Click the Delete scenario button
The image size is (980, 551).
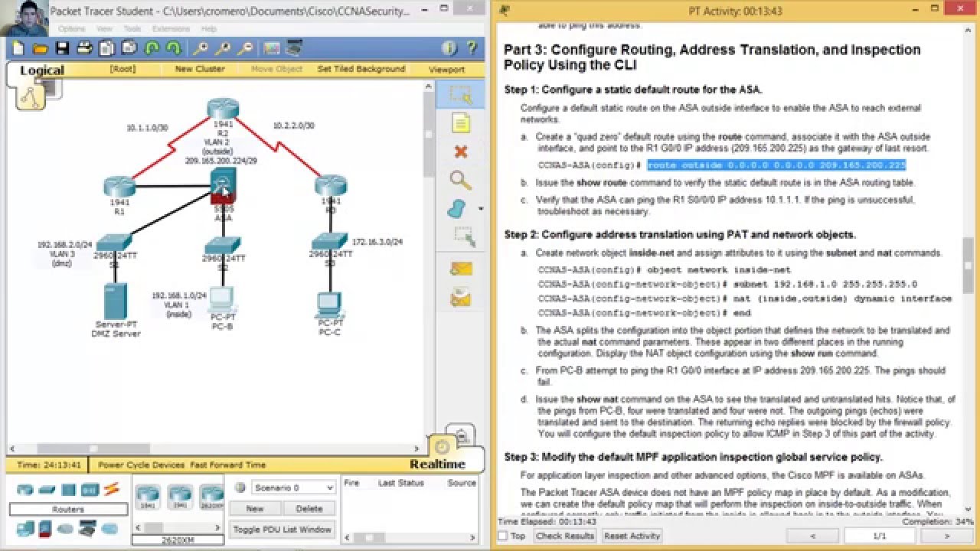pos(309,508)
